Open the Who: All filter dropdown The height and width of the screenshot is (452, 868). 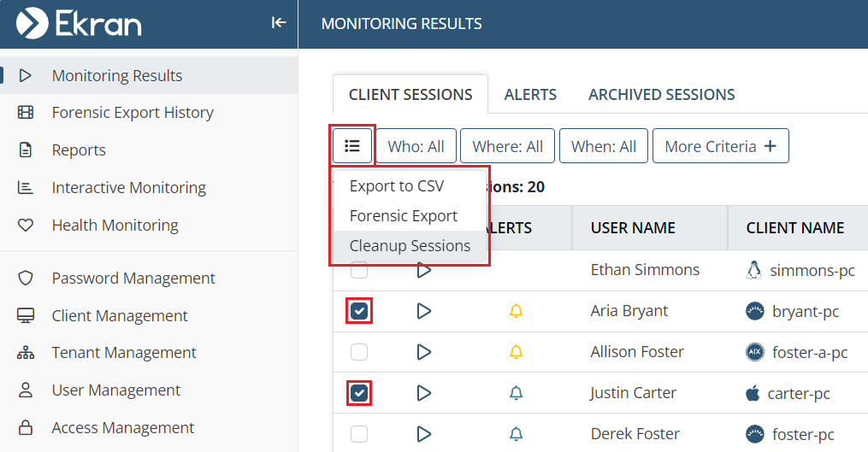(x=416, y=146)
